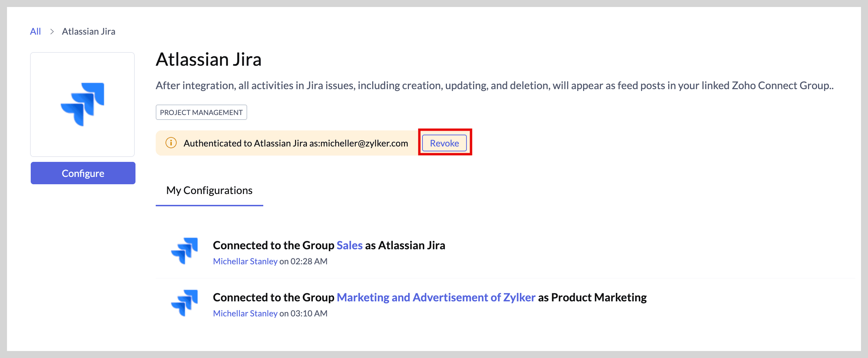Screen dimensions: 868x358
Task: Click the Atlassian Jira breadcrumb label
Action: [88, 32]
